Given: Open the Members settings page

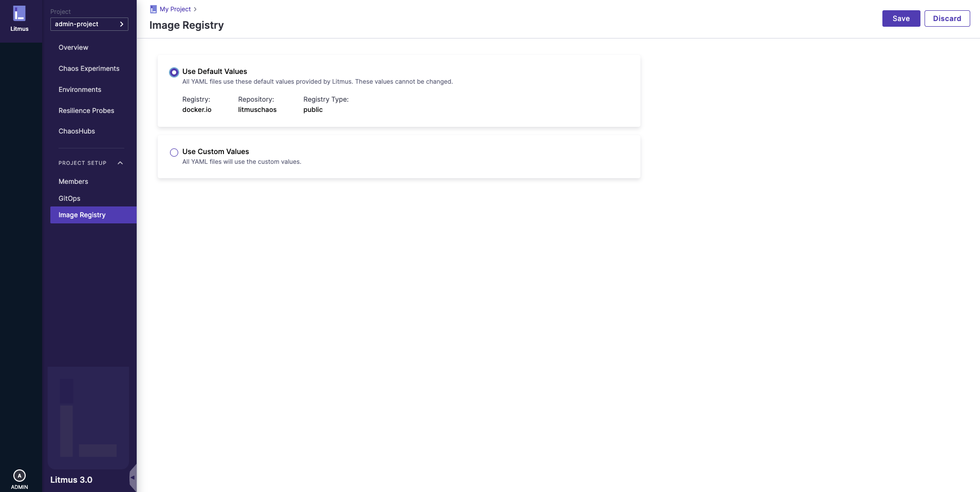Looking at the screenshot, I should click(x=73, y=182).
